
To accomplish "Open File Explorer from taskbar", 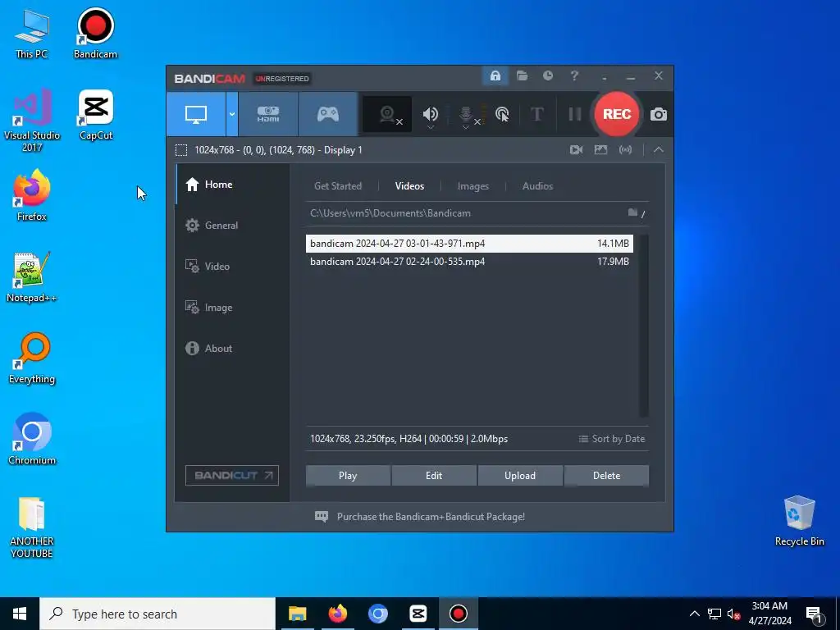I will (297, 614).
